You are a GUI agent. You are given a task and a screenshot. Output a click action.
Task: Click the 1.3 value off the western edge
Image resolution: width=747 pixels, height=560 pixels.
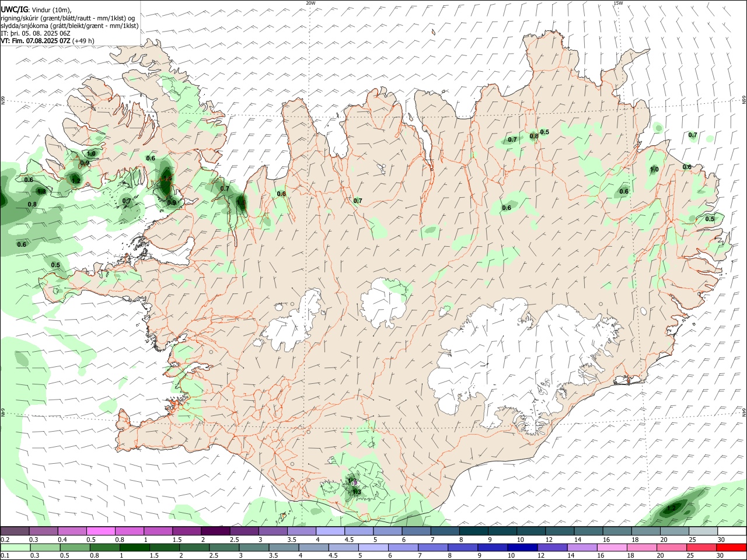pyautogui.click(x=41, y=191)
